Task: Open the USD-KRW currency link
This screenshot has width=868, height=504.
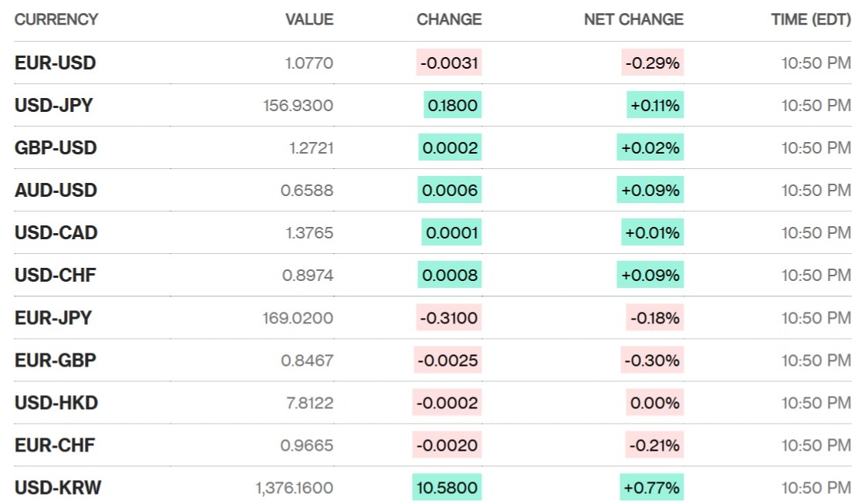Action: (57, 488)
